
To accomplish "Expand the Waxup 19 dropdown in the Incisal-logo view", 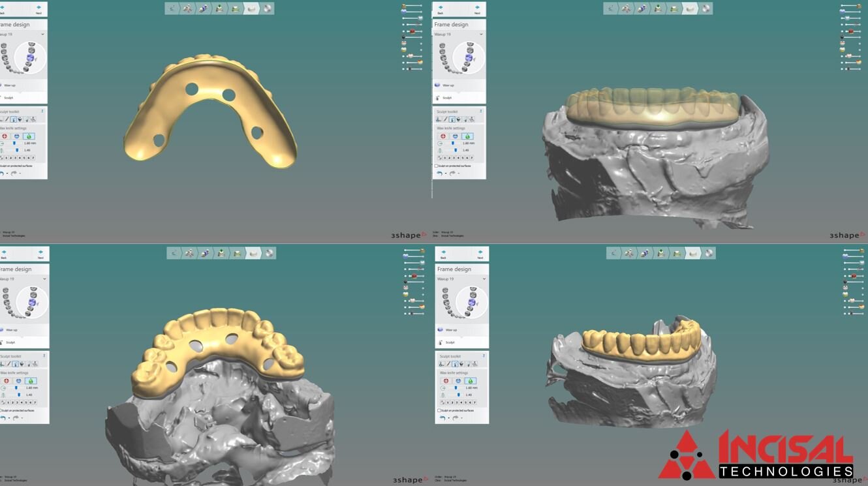I will click(x=484, y=279).
